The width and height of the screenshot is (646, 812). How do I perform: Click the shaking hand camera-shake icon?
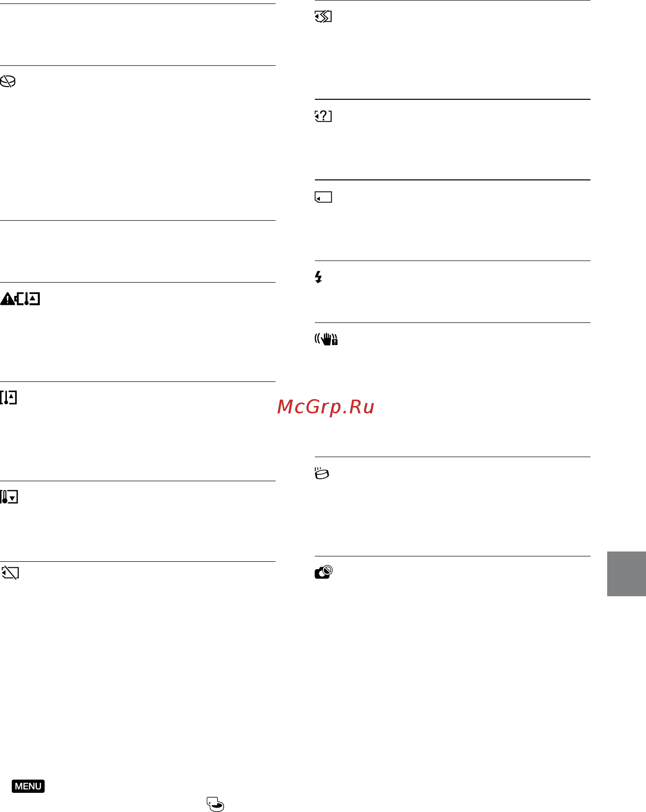point(326,339)
